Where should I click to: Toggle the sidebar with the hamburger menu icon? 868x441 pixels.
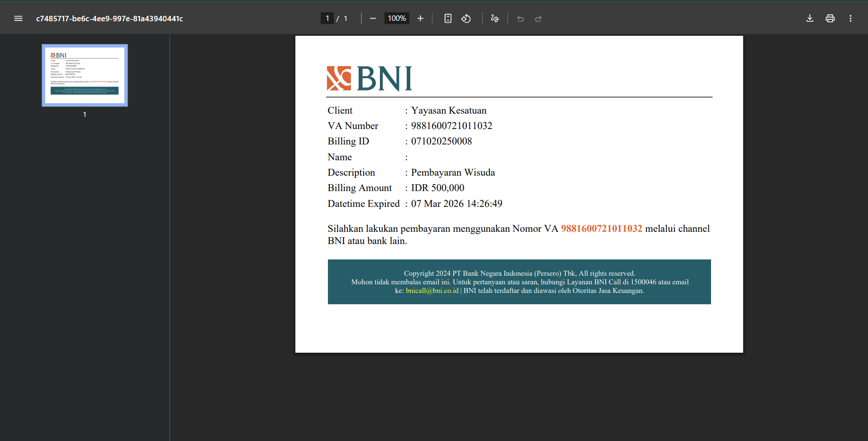click(18, 19)
